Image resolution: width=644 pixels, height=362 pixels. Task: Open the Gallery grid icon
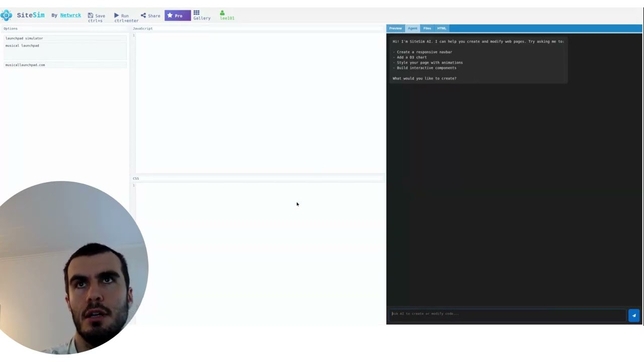tap(196, 13)
